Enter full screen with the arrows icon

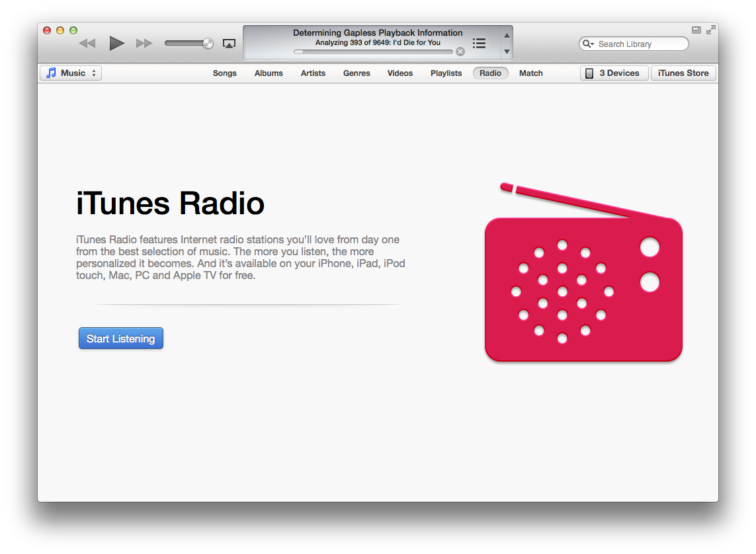(710, 30)
